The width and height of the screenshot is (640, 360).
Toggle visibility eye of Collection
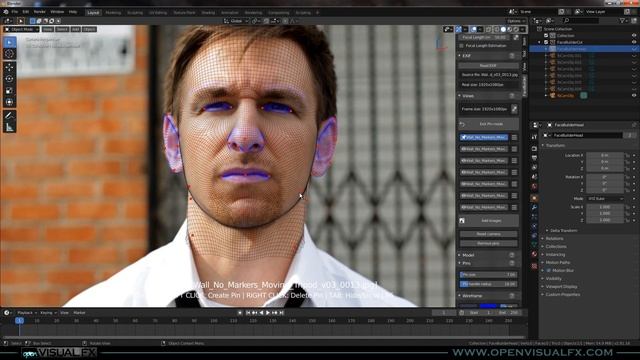pos(634,36)
